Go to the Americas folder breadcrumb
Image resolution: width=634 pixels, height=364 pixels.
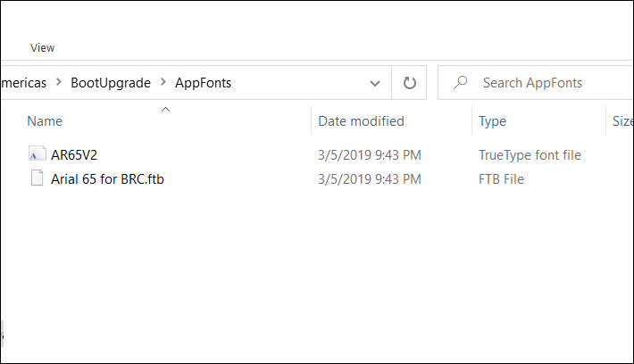24,83
